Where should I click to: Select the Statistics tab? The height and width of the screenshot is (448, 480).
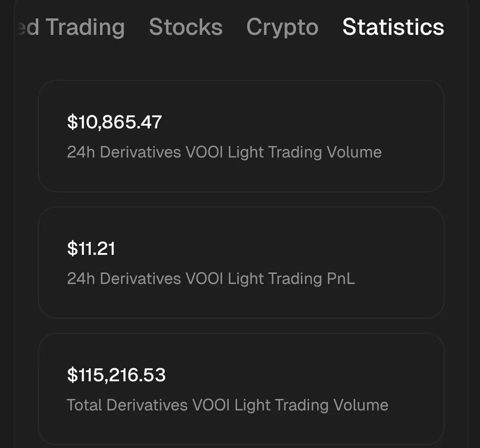[x=393, y=27]
